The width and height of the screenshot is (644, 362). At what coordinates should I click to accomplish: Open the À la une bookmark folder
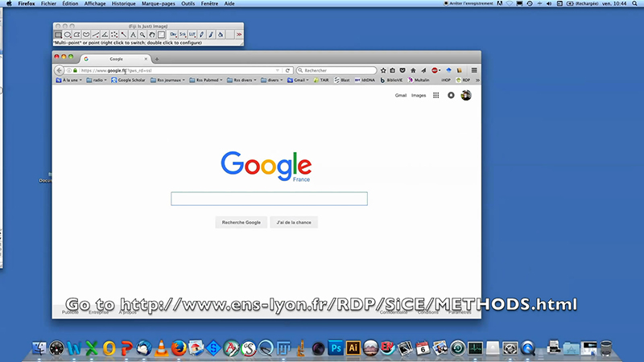[68, 80]
